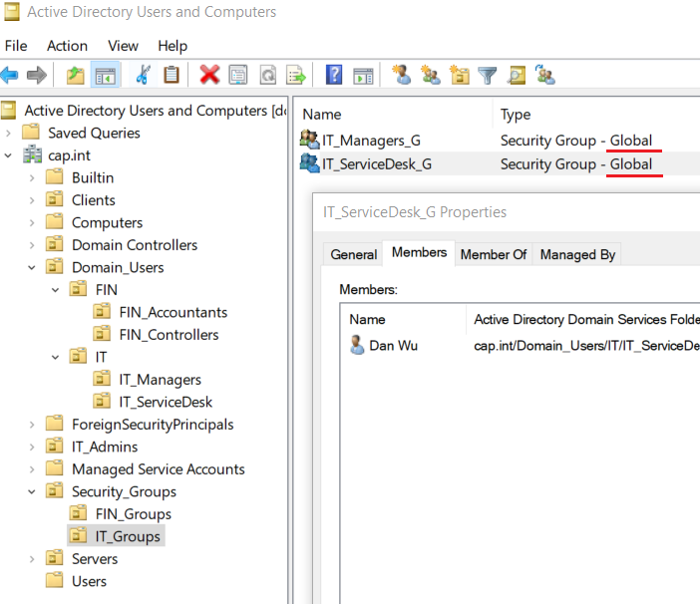700x604 pixels.
Task: Expand the Servers OU
Action: pyautogui.click(x=32, y=558)
